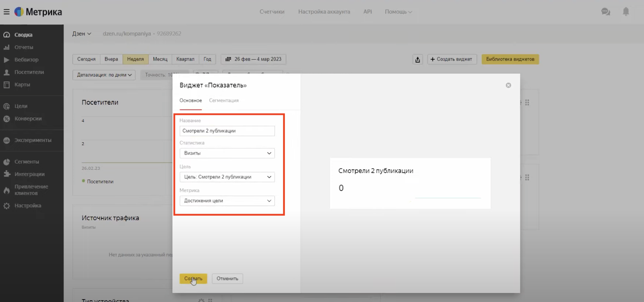Open Настройка gear in sidebar
This screenshot has width=644, height=302.
[27, 205]
